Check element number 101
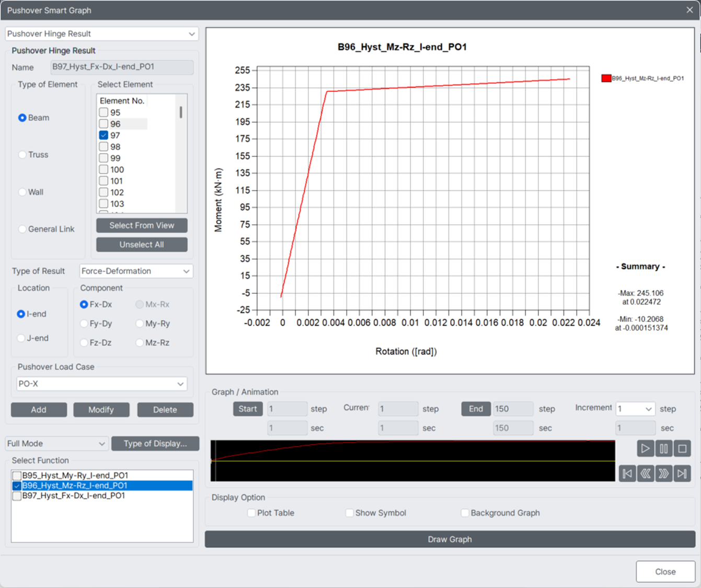701x588 pixels. tap(104, 181)
